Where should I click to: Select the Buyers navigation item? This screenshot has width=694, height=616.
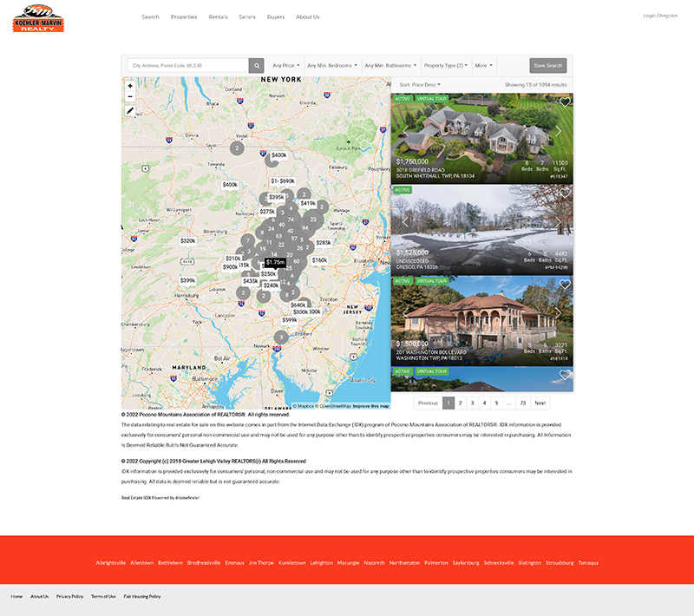tap(275, 16)
